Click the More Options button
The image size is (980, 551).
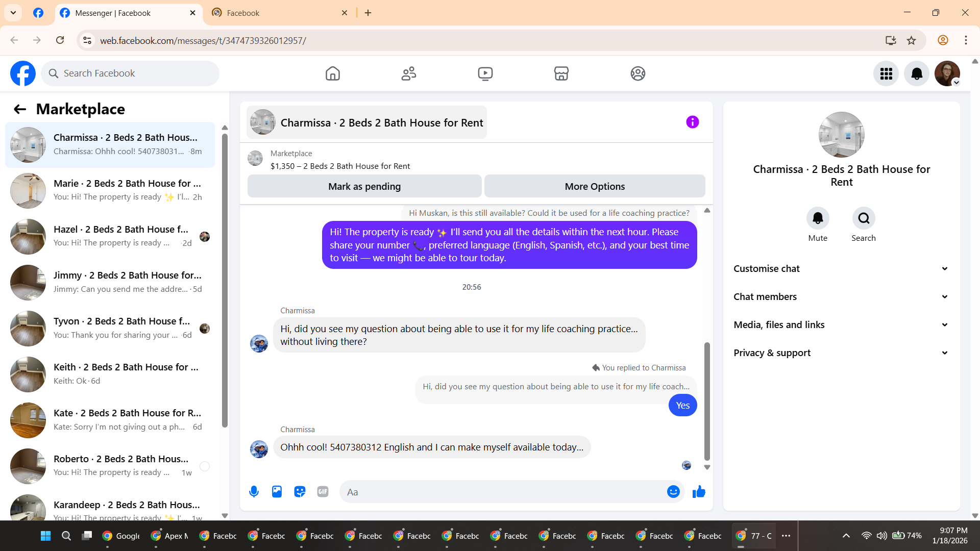coord(595,187)
